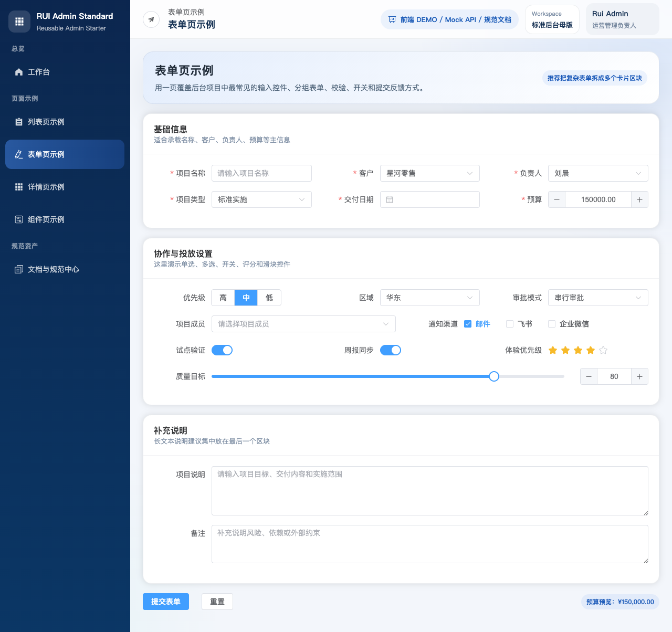Select 低 priority in the segmented control
Image resolution: width=672 pixels, height=632 pixels.
pos(269,298)
